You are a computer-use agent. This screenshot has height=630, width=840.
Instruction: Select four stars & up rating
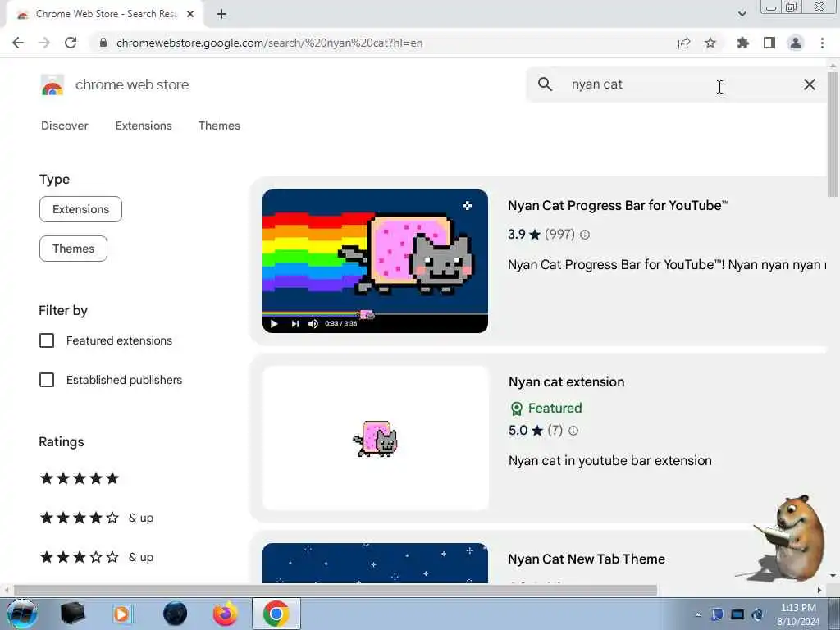(x=97, y=518)
